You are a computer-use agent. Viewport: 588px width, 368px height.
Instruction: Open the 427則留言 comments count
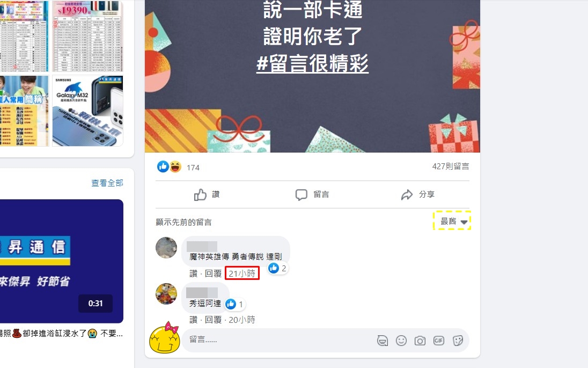tap(450, 167)
